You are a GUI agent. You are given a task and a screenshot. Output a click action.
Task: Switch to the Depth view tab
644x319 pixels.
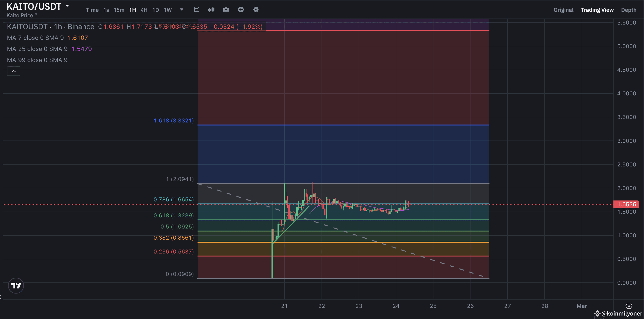[629, 10]
